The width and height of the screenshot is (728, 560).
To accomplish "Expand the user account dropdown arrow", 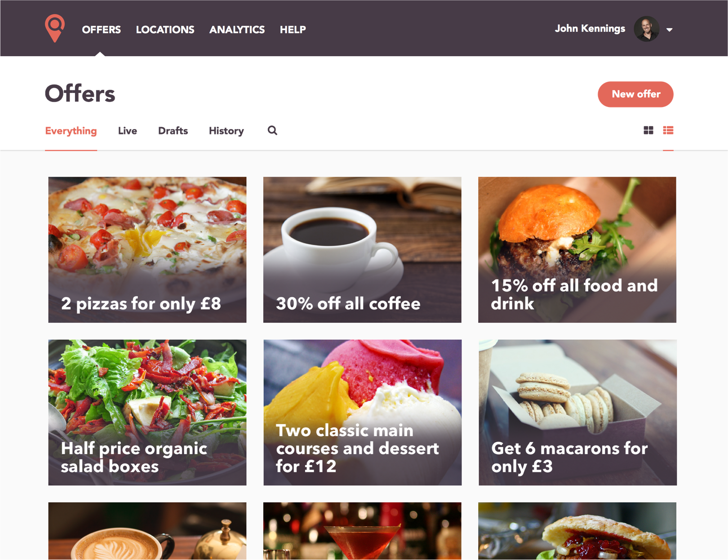I will click(670, 30).
